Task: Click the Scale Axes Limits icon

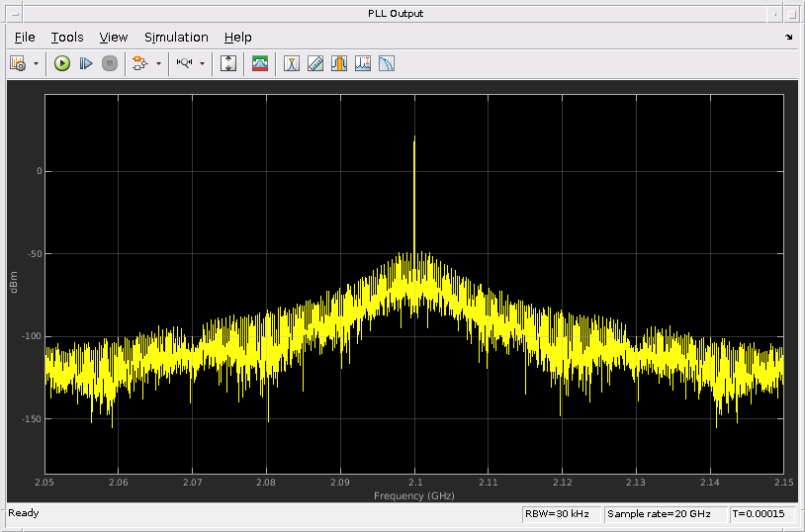Action: click(228, 63)
